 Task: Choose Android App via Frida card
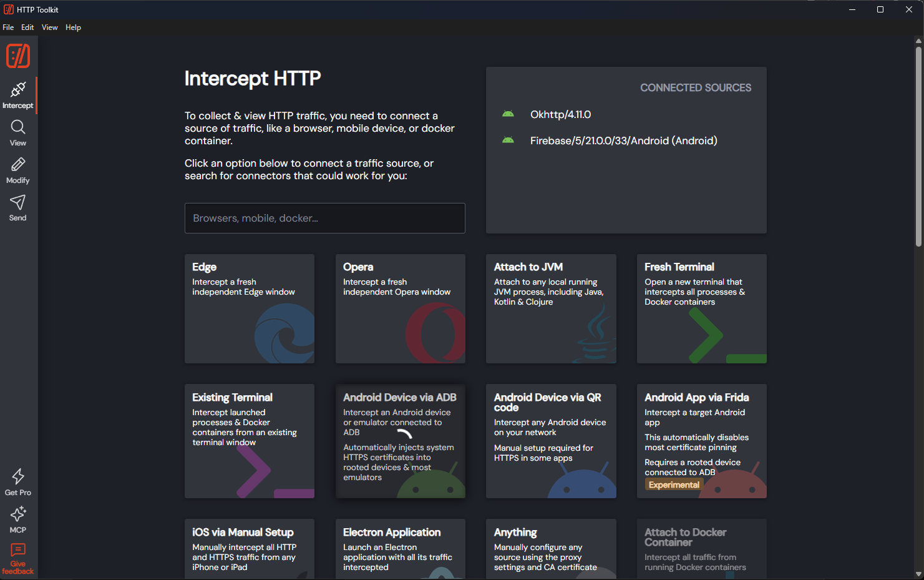[x=702, y=441]
